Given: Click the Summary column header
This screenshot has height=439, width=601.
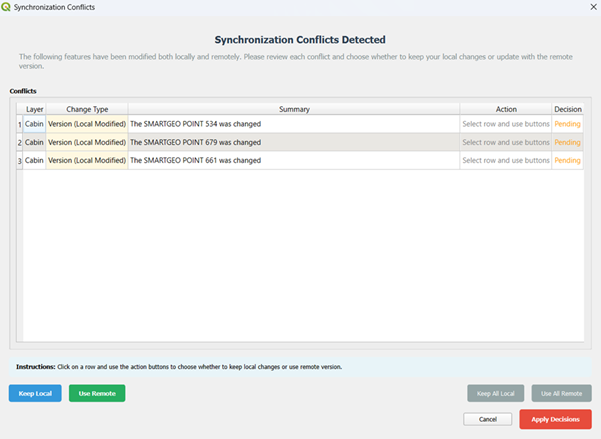Looking at the screenshot, I should pyautogui.click(x=293, y=109).
